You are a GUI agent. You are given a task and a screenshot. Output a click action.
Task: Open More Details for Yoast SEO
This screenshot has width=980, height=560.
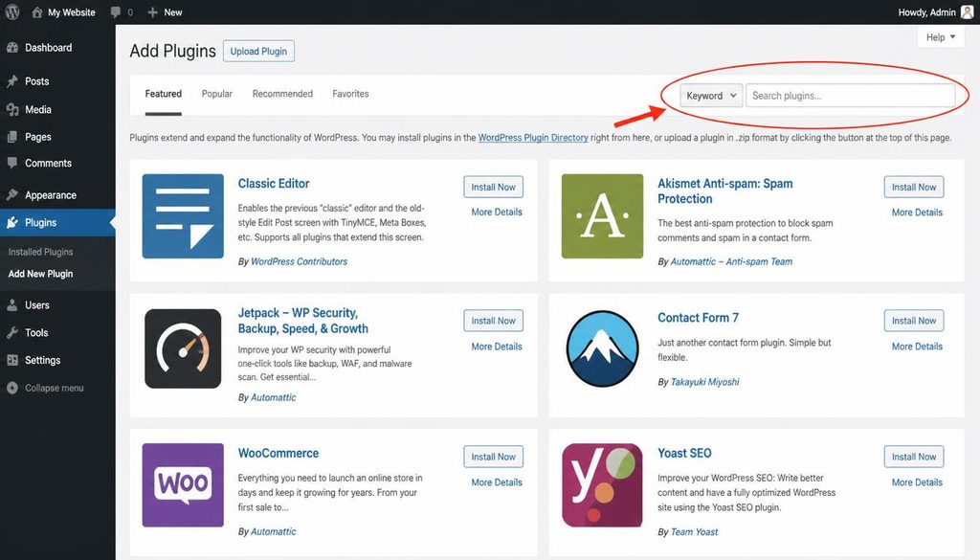pos(917,482)
